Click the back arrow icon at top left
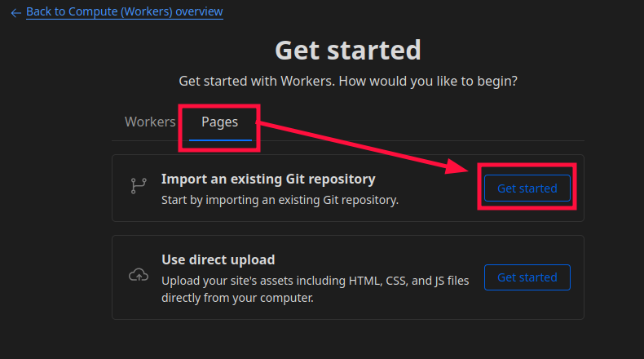 (x=15, y=13)
